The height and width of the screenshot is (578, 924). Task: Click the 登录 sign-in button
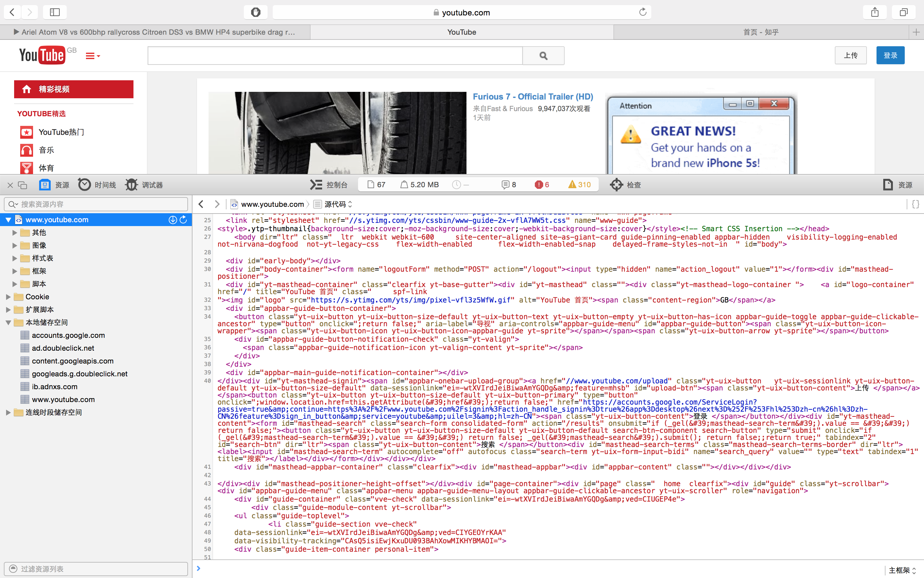tap(890, 56)
